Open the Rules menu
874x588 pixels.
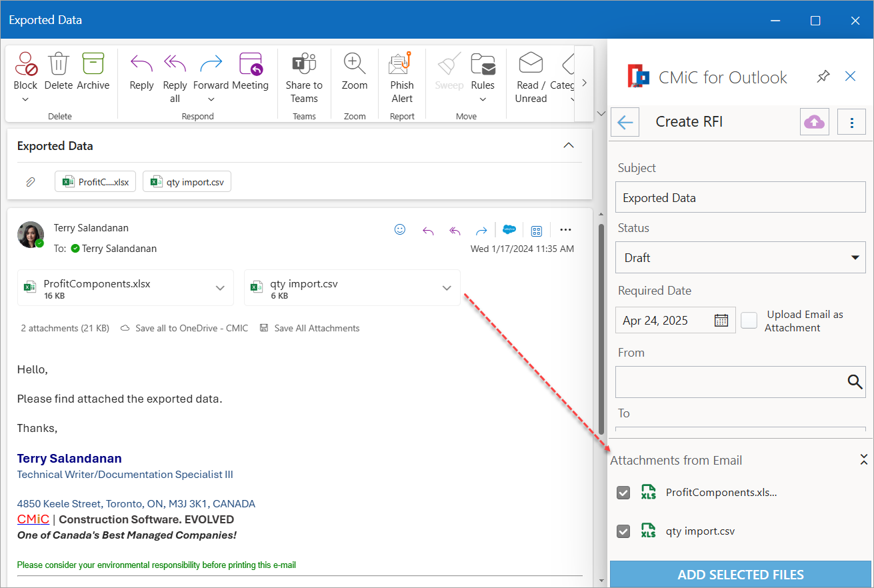tap(483, 71)
